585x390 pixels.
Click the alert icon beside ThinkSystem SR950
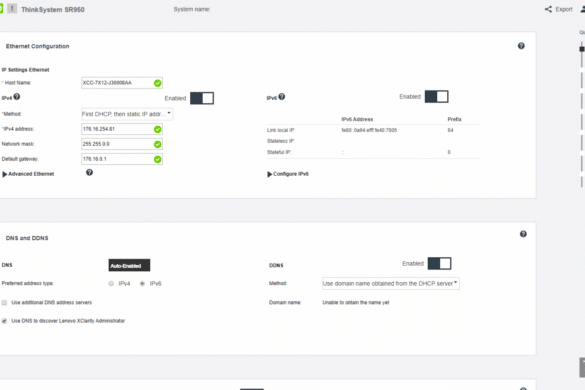click(12, 8)
